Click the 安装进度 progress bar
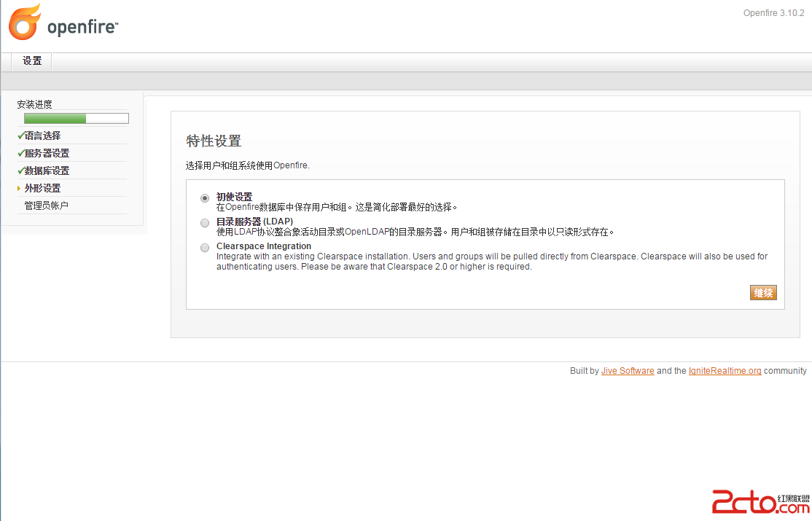 coord(76,119)
